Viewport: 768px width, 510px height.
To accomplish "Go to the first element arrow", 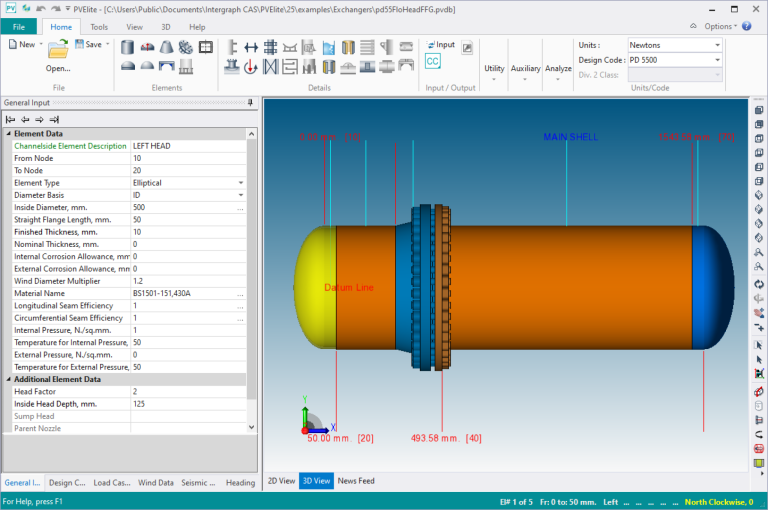I will click(10, 119).
